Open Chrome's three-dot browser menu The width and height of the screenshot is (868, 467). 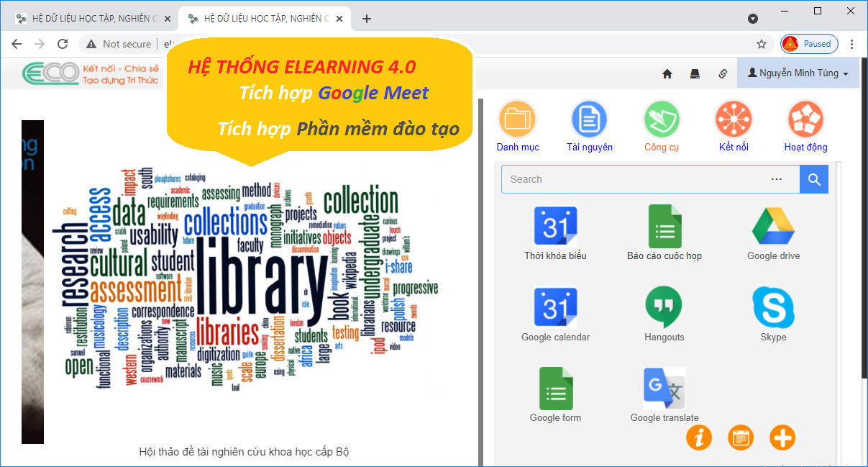[x=852, y=44]
